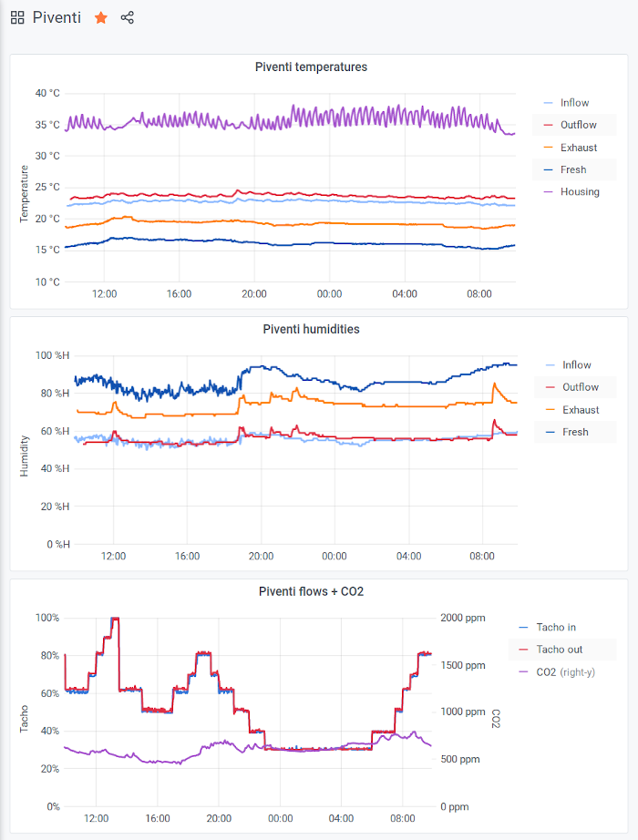Toggle Outflow series in temperatures legend
Screen dimensions: 638x840
pos(579,125)
